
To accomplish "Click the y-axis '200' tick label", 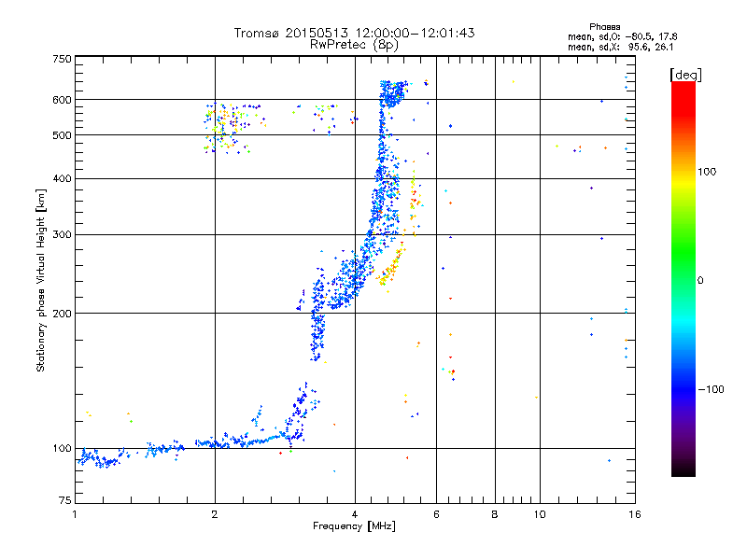I will coord(62,314).
